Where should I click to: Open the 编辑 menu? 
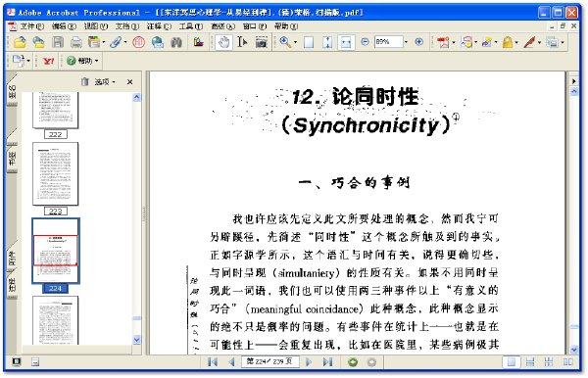point(64,26)
